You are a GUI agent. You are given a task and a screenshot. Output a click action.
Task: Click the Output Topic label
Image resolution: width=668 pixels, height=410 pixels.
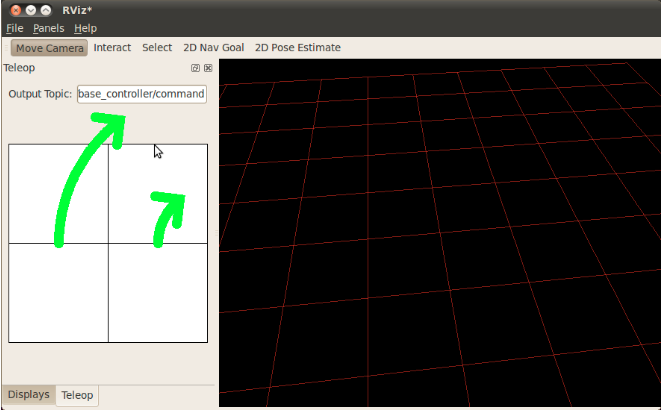40,94
